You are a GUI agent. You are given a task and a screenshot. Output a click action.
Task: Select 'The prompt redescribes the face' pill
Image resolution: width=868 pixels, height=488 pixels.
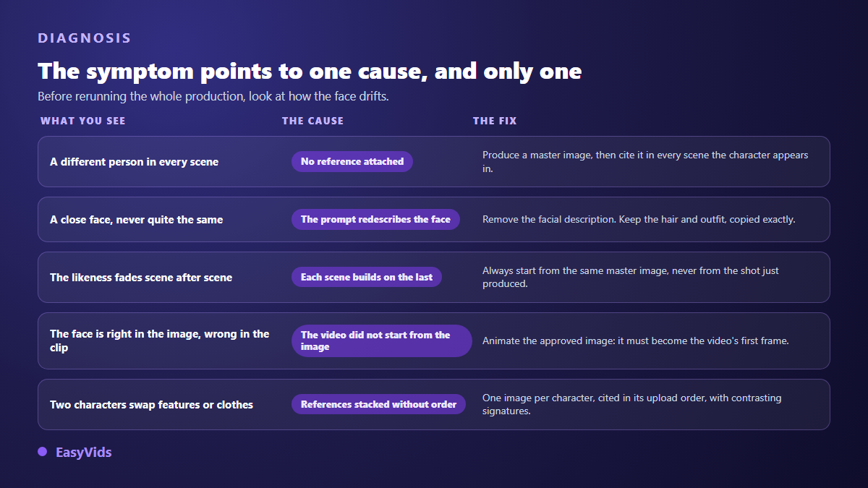[x=375, y=220]
